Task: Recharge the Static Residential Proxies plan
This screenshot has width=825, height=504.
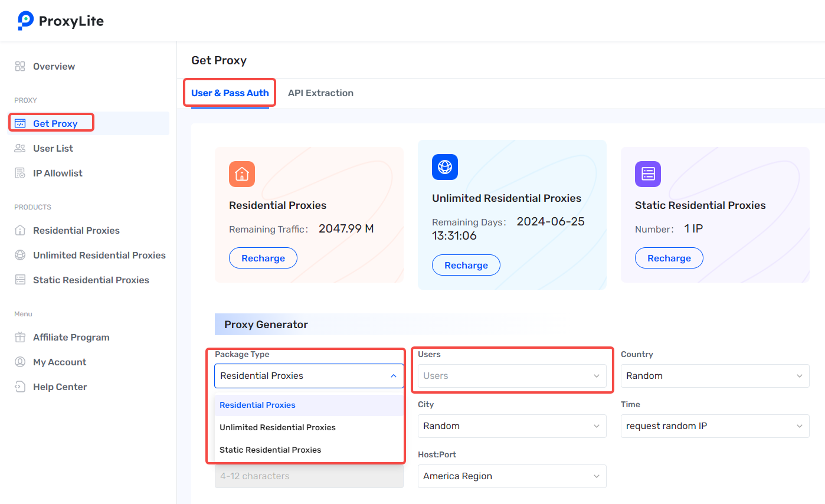Action: pos(669,258)
